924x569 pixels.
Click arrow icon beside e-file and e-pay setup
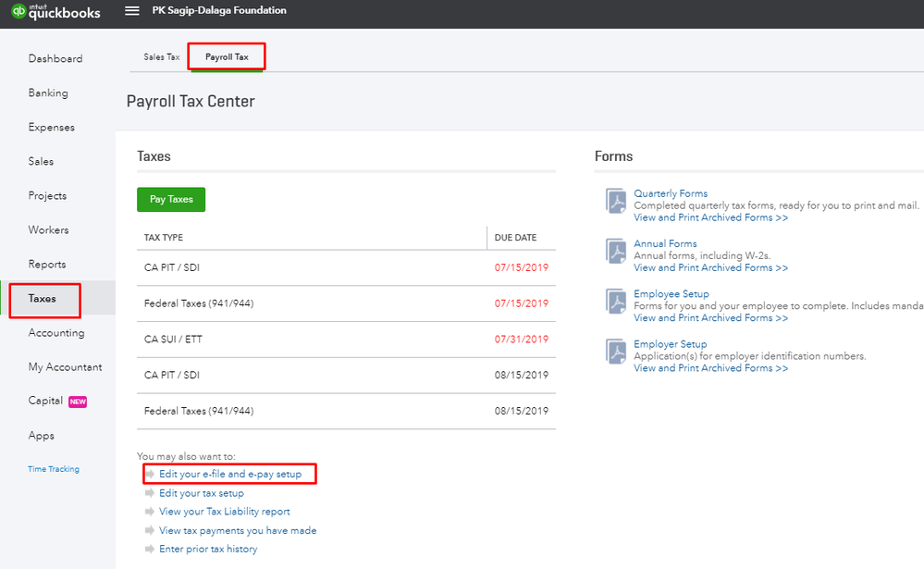pos(150,474)
